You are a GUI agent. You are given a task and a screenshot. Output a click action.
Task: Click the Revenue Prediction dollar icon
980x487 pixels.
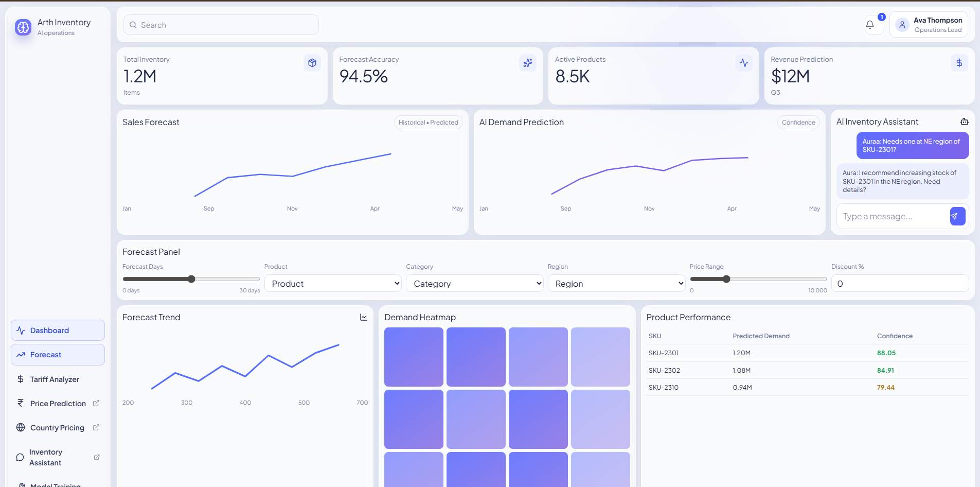coord(959,63)
